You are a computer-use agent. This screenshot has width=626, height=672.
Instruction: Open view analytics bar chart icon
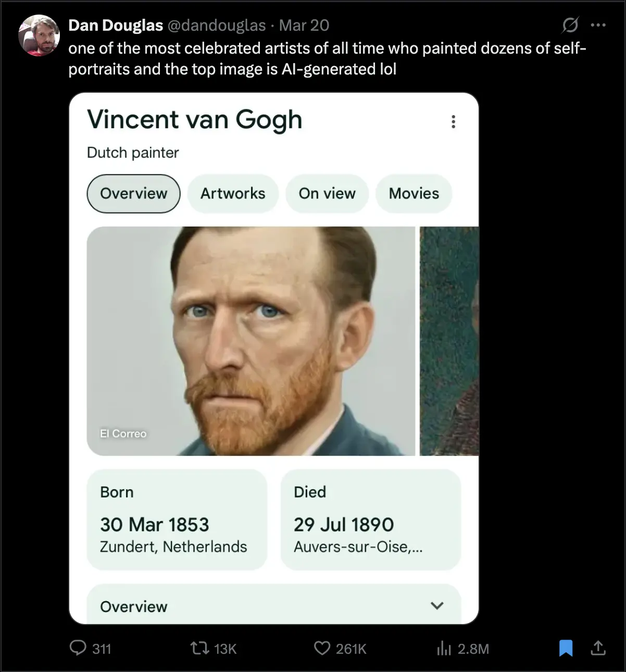point(444,648)
